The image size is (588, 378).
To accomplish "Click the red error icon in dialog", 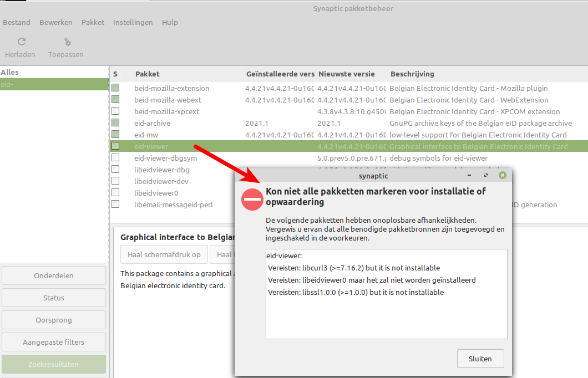I will [252, 200].
